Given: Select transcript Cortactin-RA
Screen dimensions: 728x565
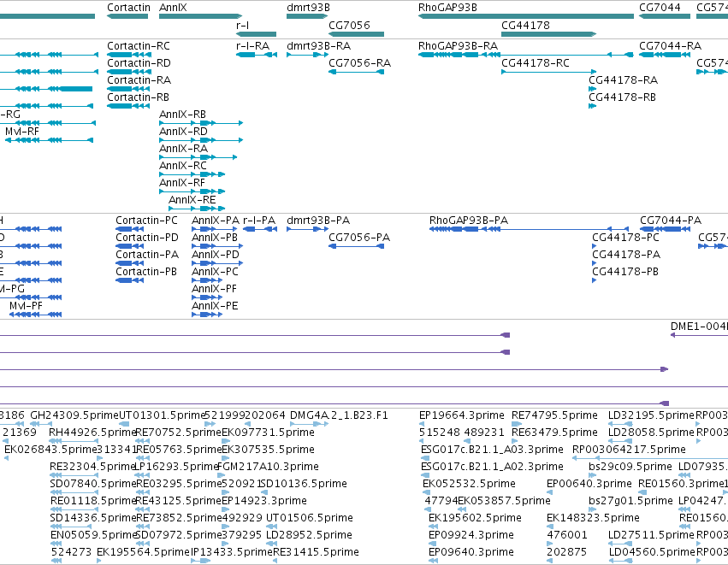Looking at the screenshot, I should coord(139,80).
